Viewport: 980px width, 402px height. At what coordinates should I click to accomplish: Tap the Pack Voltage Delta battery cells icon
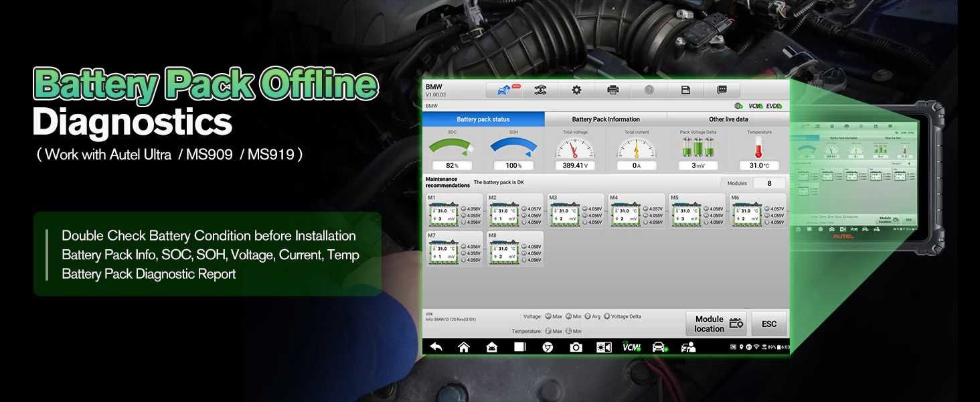click(x=698, y=147)
